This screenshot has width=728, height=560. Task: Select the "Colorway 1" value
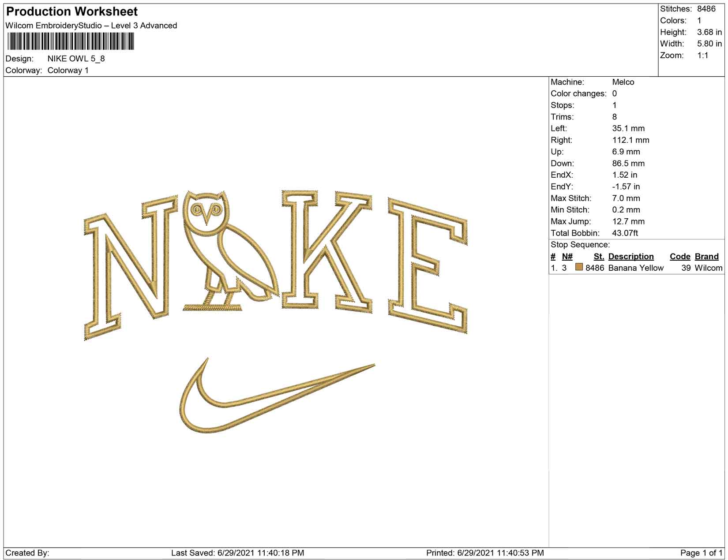[x=68, y=71]
